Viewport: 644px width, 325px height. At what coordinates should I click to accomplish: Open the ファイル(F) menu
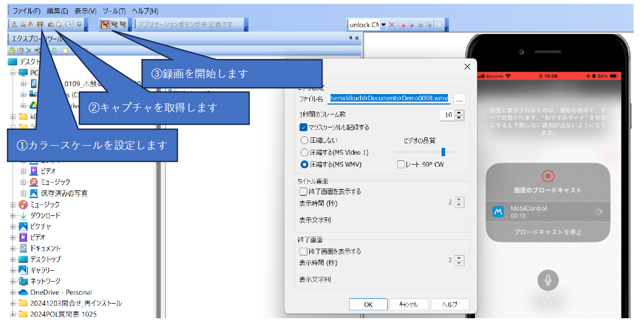pos(27,11)
